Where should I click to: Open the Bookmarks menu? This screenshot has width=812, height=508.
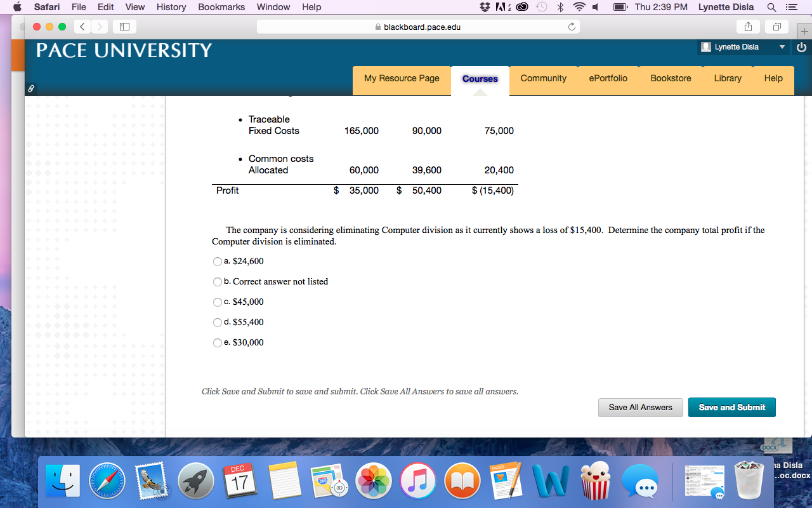click(221, 7)
